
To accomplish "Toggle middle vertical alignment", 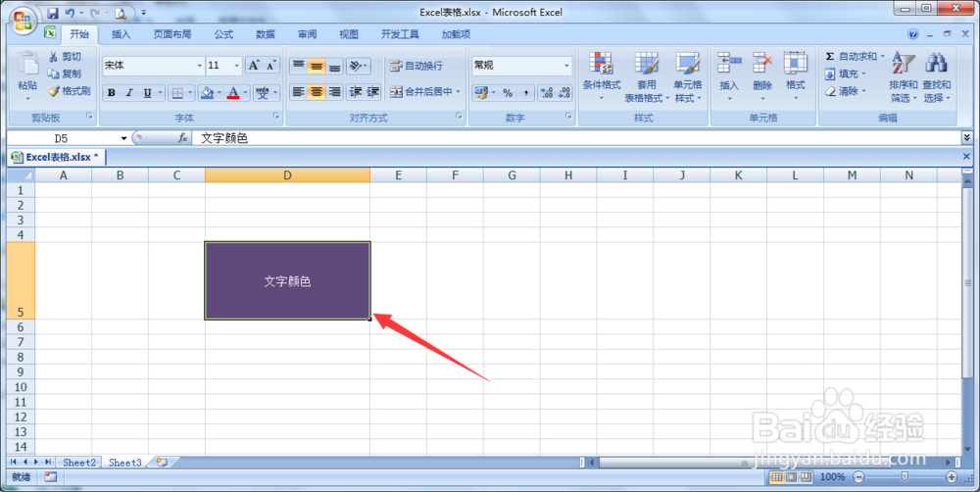I will click(x=317, y=66).
